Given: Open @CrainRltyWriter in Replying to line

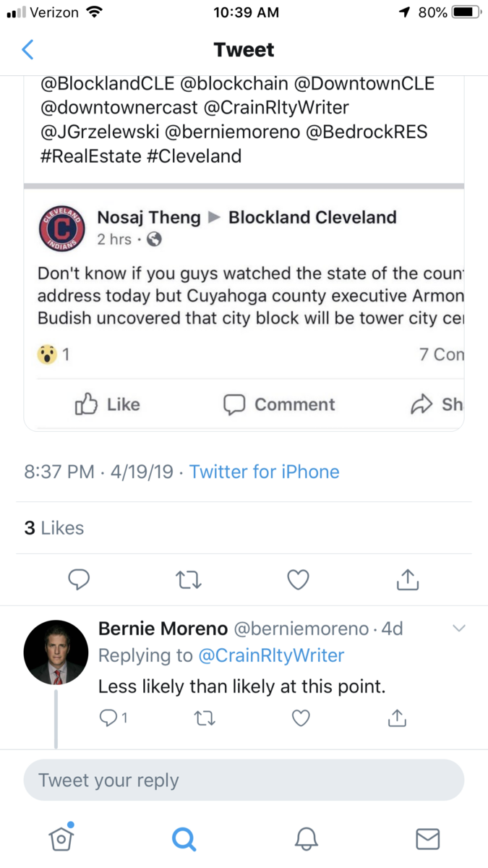Looking at the screenshot, I should (x=271, y=655).
